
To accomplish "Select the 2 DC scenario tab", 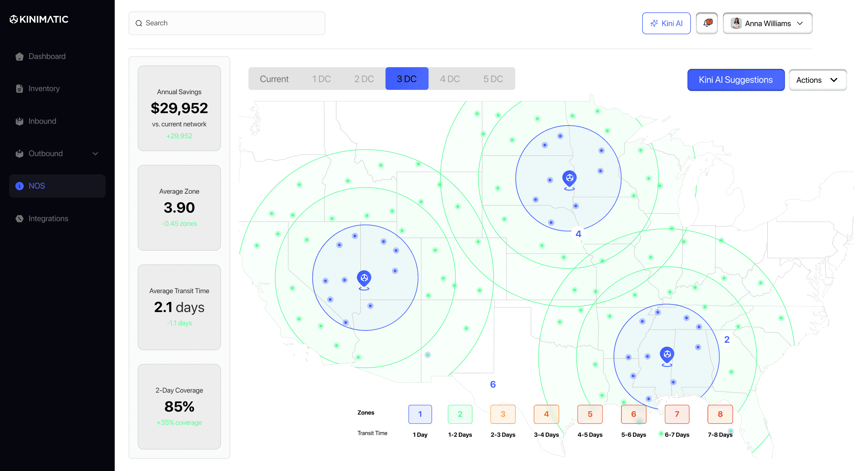I will point(364,79).
